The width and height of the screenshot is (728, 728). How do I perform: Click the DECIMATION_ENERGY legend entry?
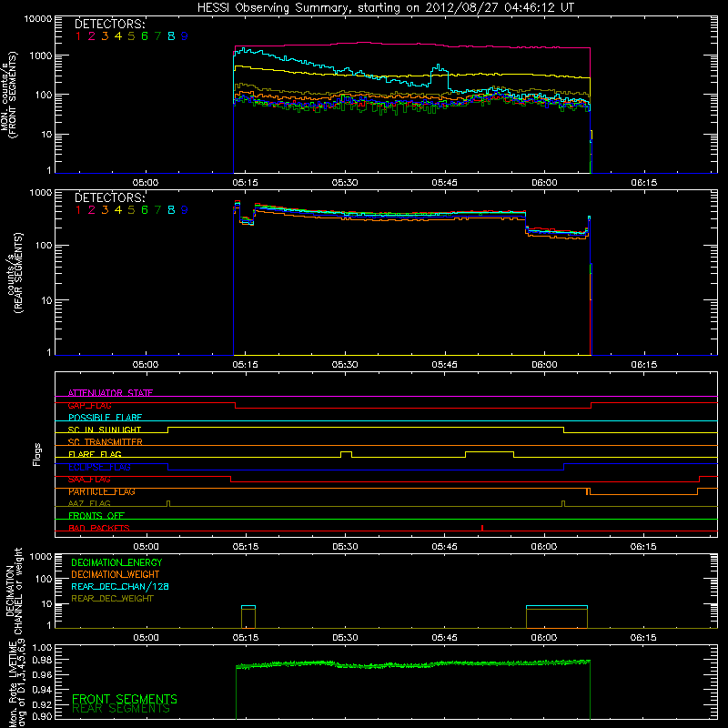click(116, 562)
